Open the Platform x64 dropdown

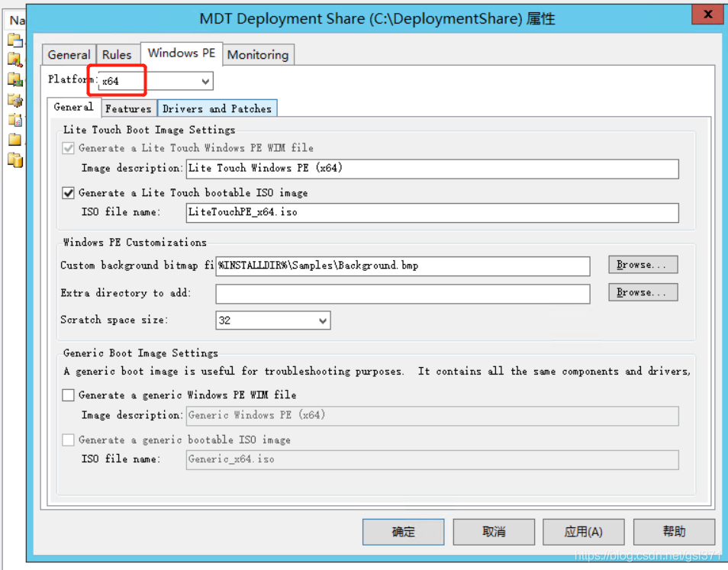(x=156, y=81)
